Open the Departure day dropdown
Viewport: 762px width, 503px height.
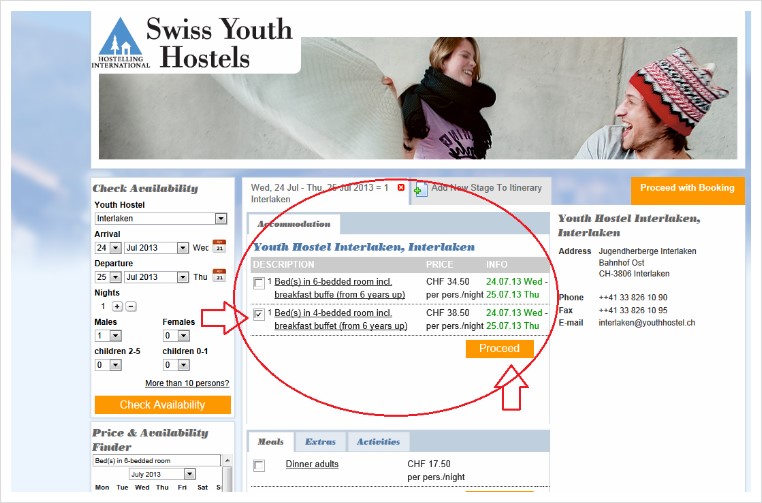pos(116,277)
